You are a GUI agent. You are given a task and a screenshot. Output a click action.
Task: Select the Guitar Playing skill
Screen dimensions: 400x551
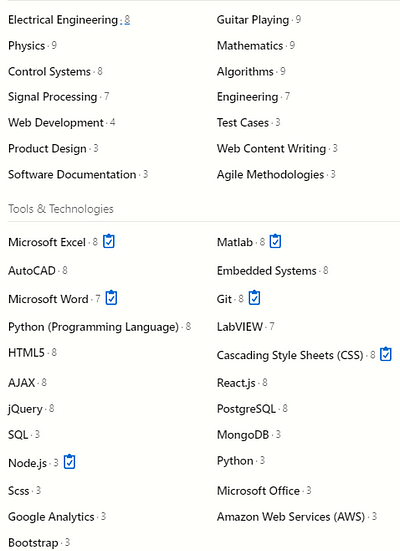click(x=253, y=20)
